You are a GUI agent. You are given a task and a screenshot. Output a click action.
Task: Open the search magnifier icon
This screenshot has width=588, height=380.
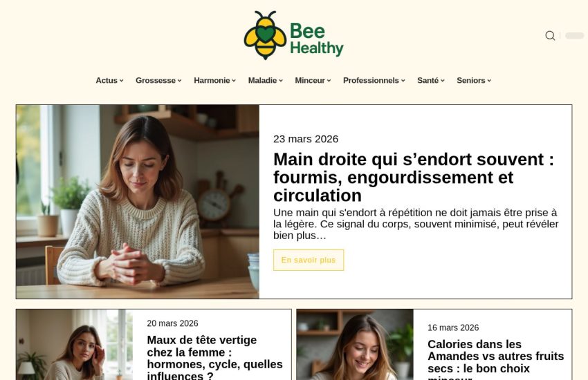pos(550,35)
